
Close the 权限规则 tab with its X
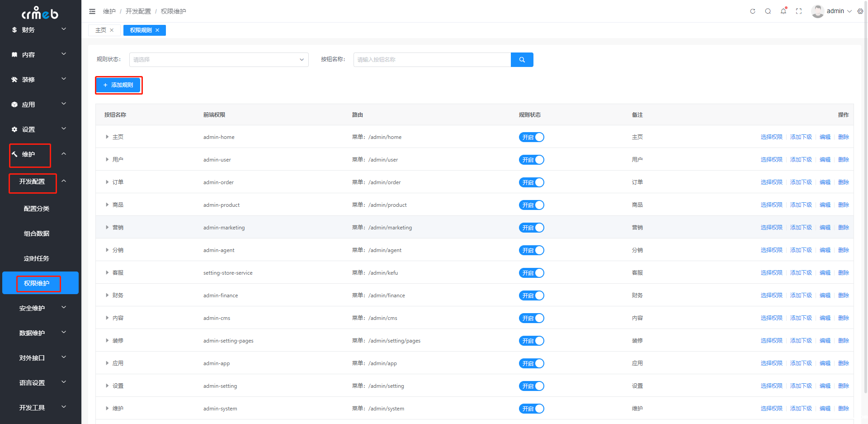coord(157,30)
